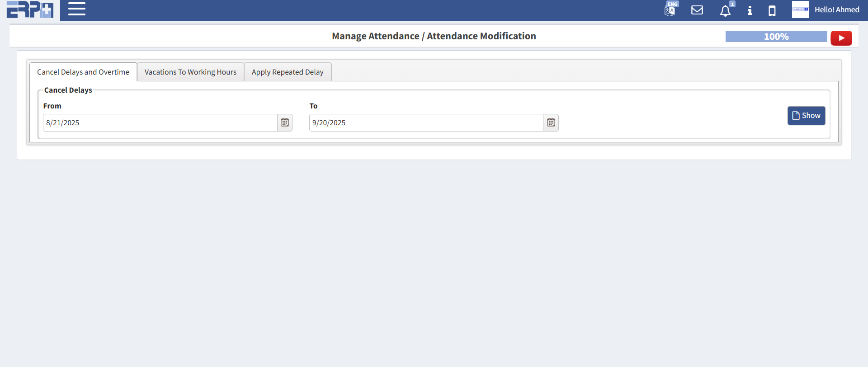The image size is (868, 367).
Task: Open the messages envelope icon
Action: (697, 10)
